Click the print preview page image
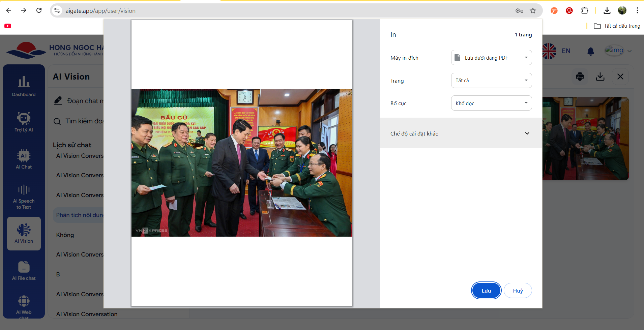 tap(242, 163)
